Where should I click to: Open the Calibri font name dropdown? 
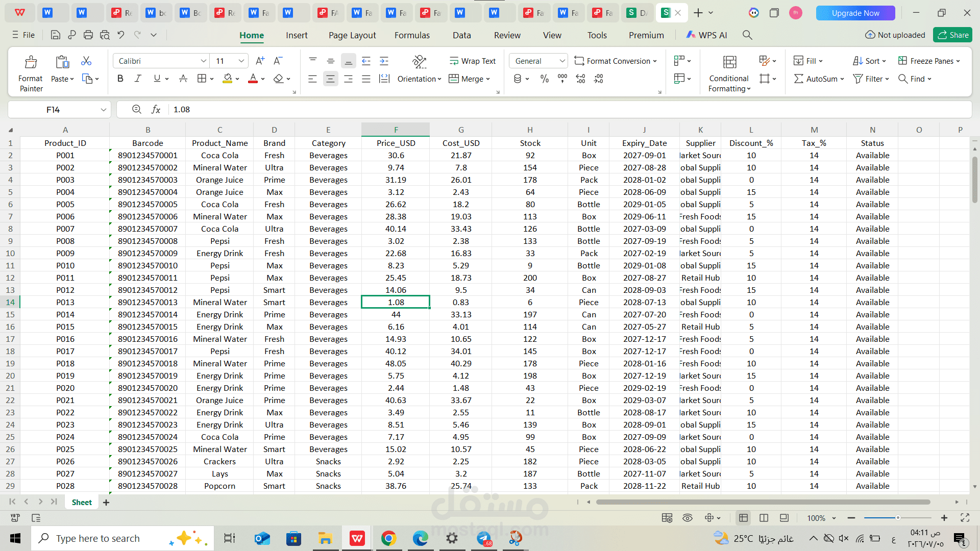(204, 61)
